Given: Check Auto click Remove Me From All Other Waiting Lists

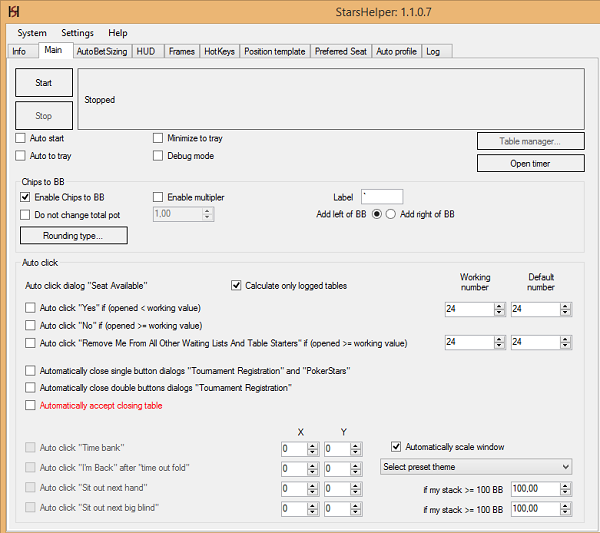Looking at the screenshot, I should pyautogui.click(x=30, y=343).
